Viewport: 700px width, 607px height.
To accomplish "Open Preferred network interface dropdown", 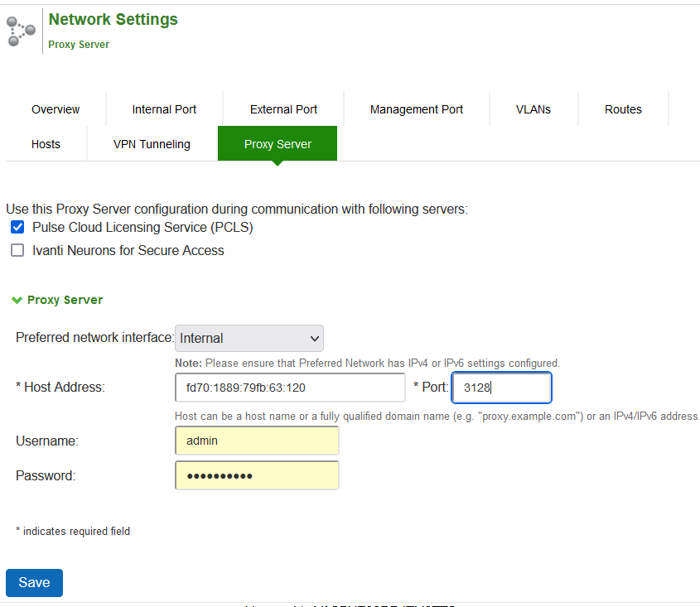I will pos(249,338).
